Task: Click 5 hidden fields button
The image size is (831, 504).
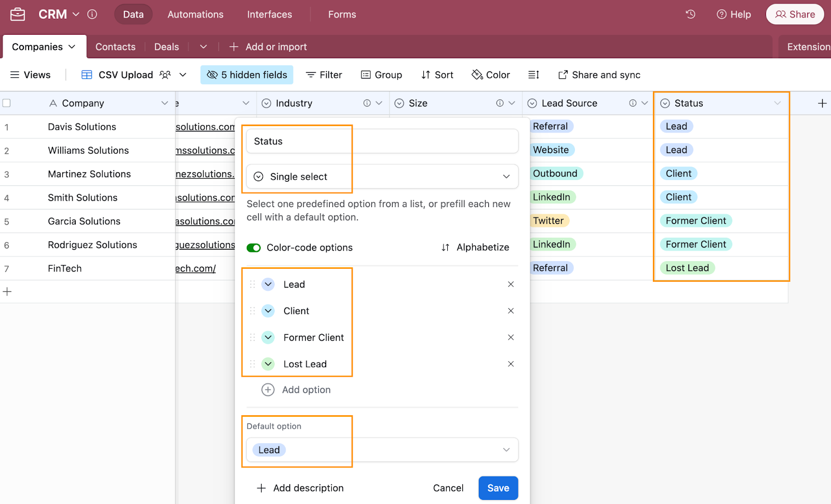Action: point(247,75)
